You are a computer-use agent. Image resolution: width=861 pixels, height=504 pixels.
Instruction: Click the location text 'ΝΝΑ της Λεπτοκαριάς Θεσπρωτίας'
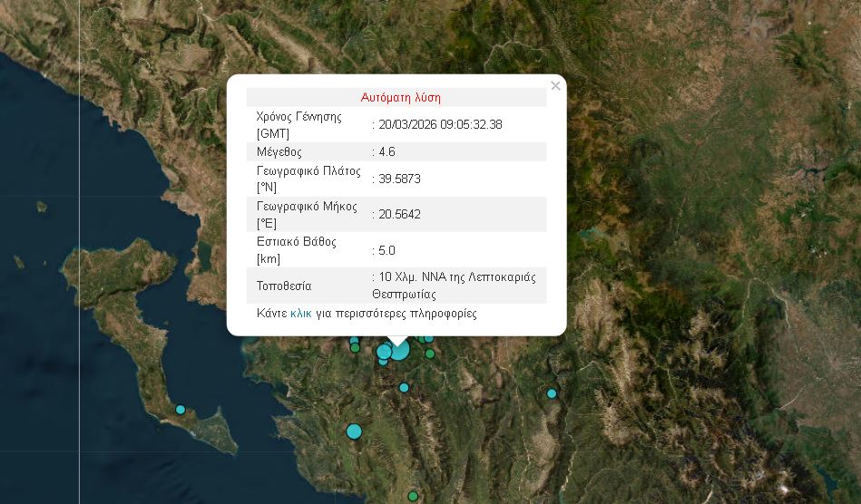tap(454, 286)
